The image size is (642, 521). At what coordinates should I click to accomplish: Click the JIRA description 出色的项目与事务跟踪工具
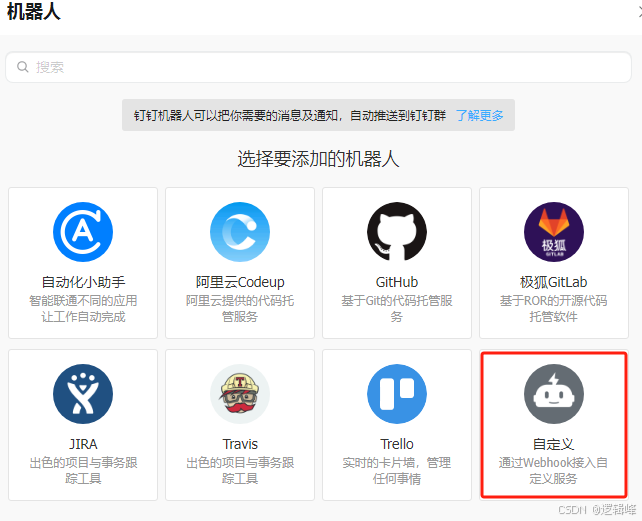[x=83, y=470]
